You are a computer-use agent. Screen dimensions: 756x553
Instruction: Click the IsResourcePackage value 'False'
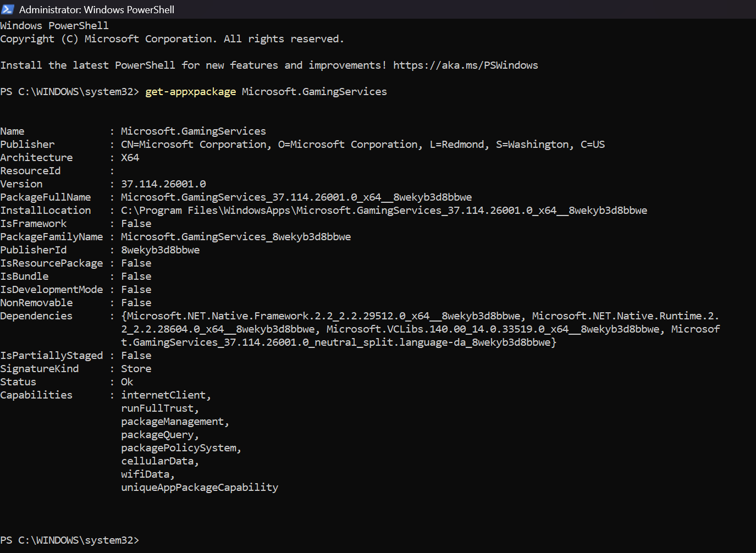click(x=136, y=263)
